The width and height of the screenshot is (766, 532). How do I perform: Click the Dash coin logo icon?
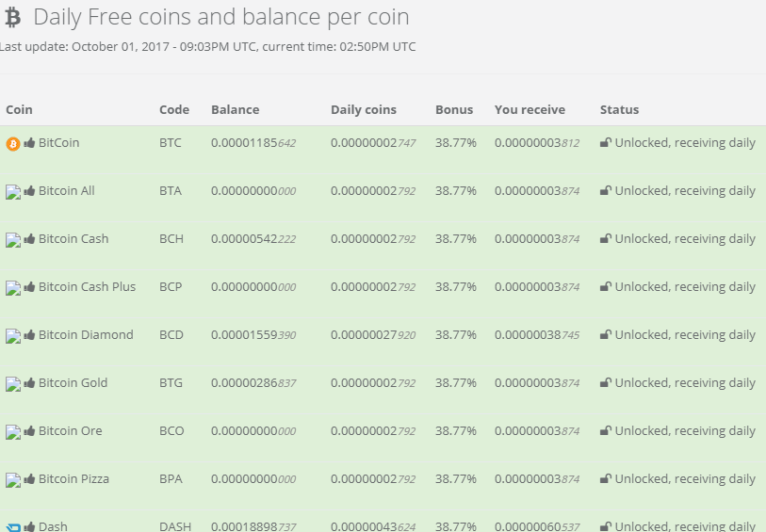[13, 527]
